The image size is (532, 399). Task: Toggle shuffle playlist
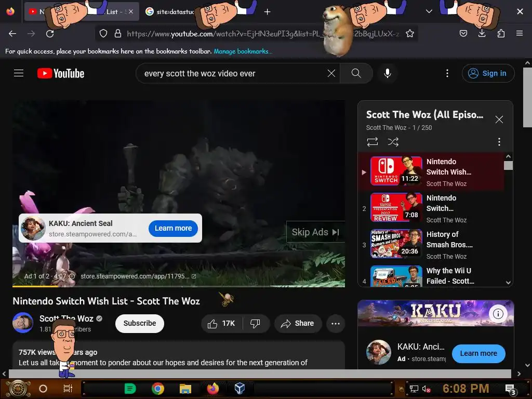coord(393,141)
